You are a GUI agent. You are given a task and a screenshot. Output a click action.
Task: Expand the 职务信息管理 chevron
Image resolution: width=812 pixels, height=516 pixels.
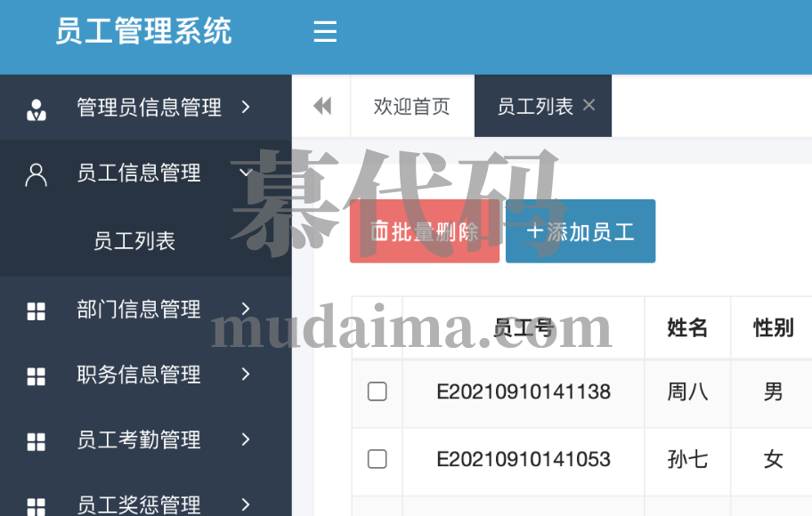[x=246, y=375]
